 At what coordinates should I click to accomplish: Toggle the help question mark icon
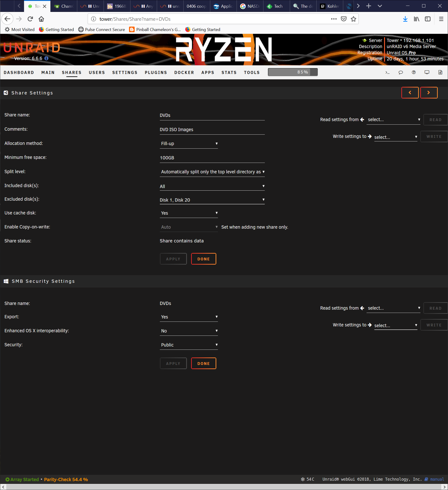(414, 72)
